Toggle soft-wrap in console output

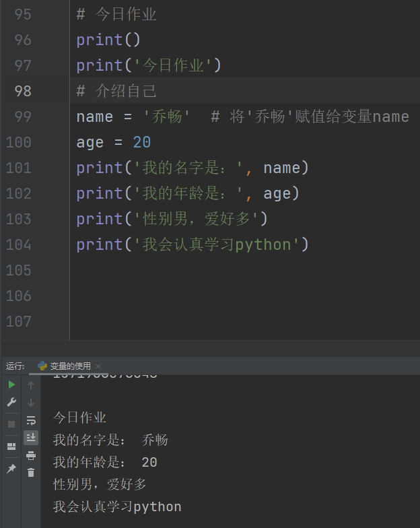[x=31, y=420]
